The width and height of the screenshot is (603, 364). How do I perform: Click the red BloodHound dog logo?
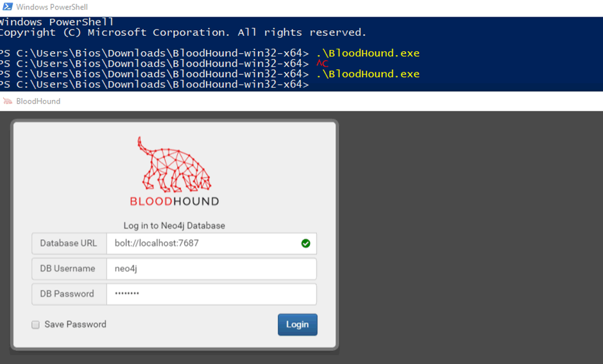point(174,165)
